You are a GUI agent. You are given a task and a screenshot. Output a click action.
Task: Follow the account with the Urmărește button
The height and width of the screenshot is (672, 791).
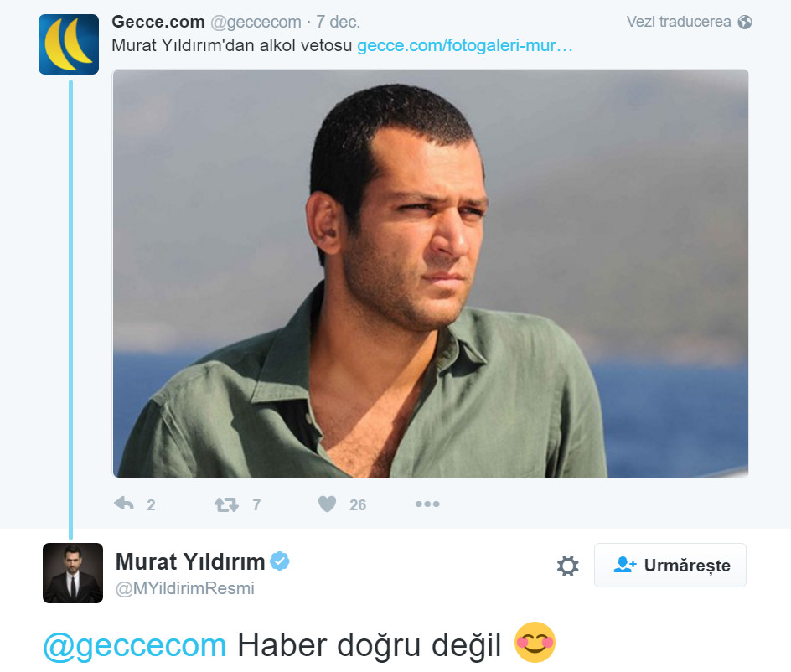point(670,565)
